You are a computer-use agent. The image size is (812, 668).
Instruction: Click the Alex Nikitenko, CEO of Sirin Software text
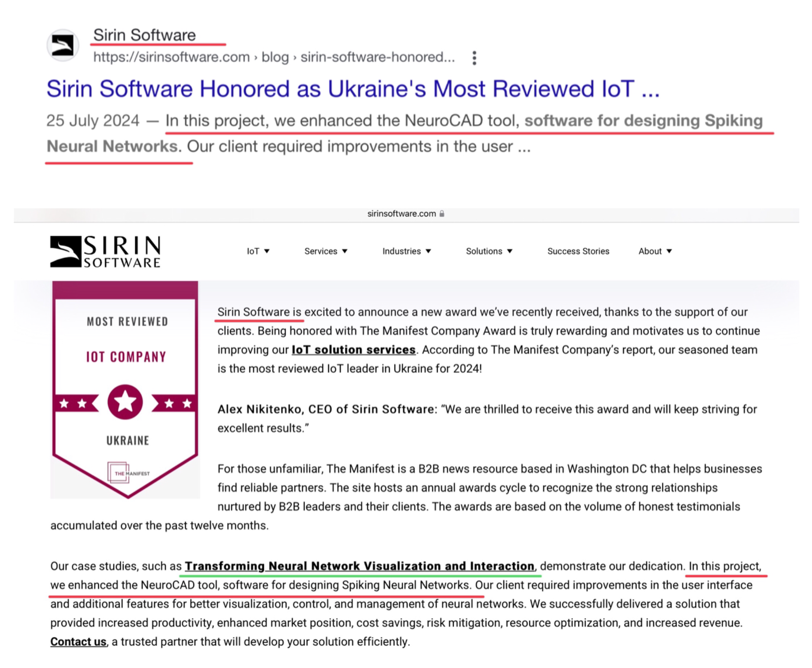pyautogui.click(x=326, y=409)
